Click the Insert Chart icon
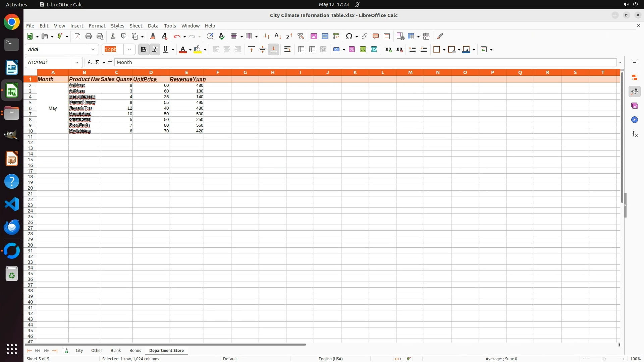Image resolution: width=644 pixels, height=362 pixels. tap(325, 36)
